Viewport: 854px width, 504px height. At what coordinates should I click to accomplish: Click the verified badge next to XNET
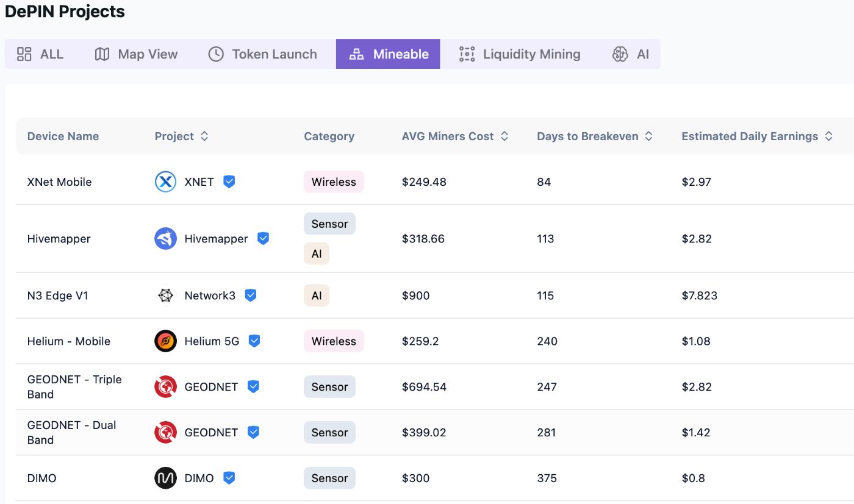[x=229, y=182]
